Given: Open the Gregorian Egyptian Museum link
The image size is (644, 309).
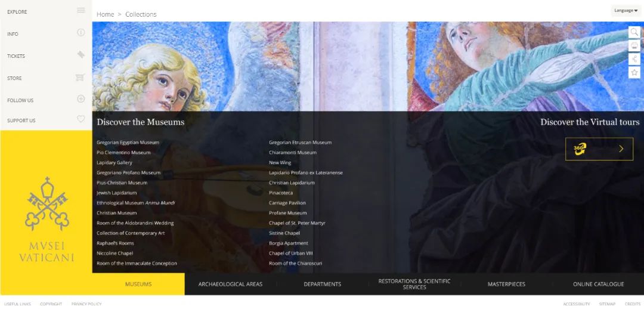Looking at the screenshot, I should point(128,142).
